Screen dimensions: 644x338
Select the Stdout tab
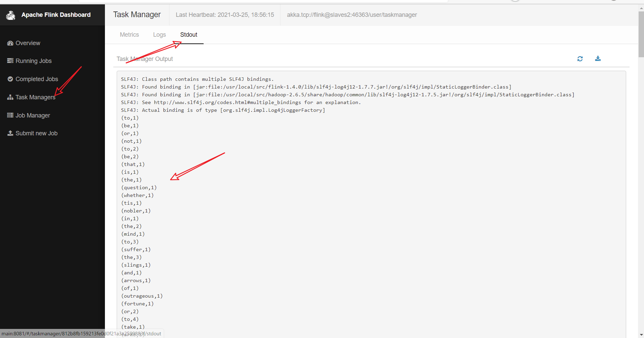tap(189, 35)
